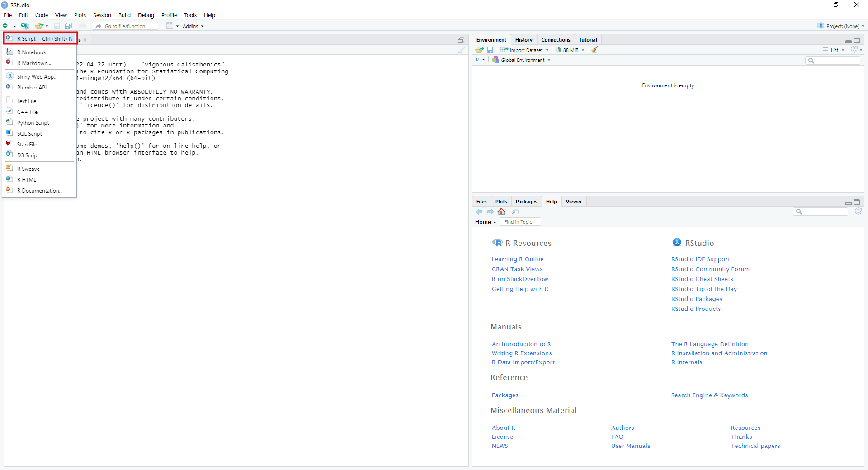This screenshot has height=470, width=868.
Task: Choose R Sweave from the menu
Action: tap(40, 169)
